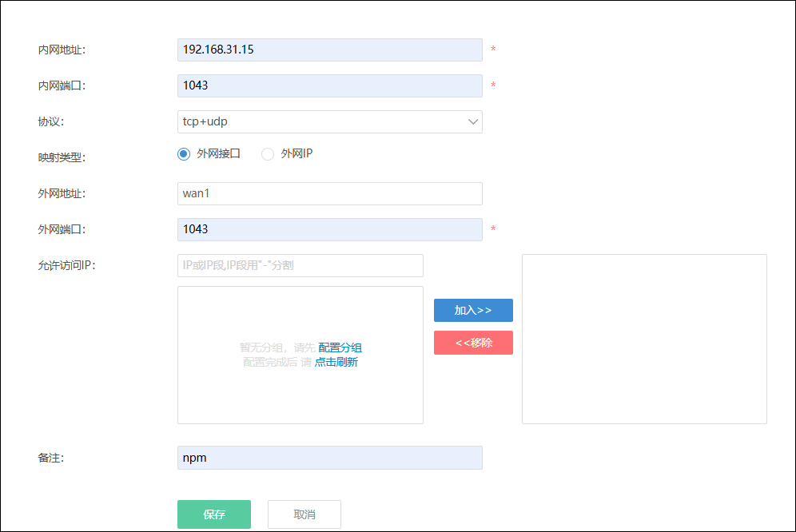Select the 外网接口 radio button
The image size is (796, 532).
pos(184,154)
